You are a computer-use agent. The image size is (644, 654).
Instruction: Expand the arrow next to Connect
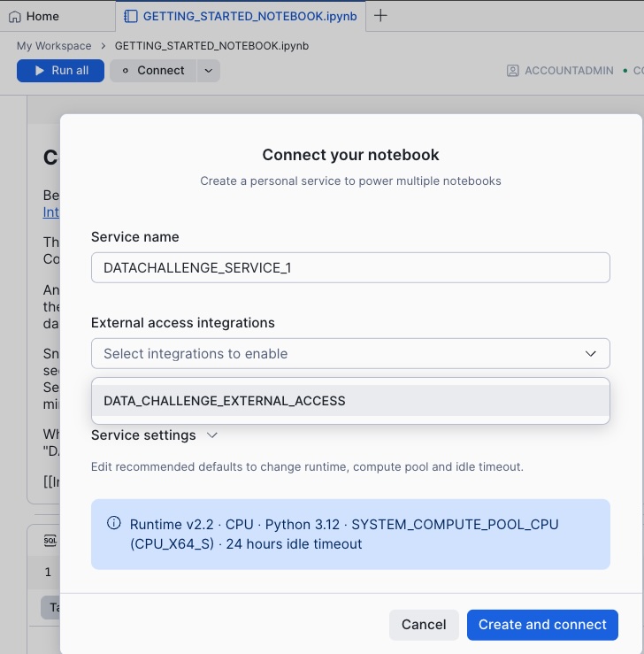pos(208,71)
